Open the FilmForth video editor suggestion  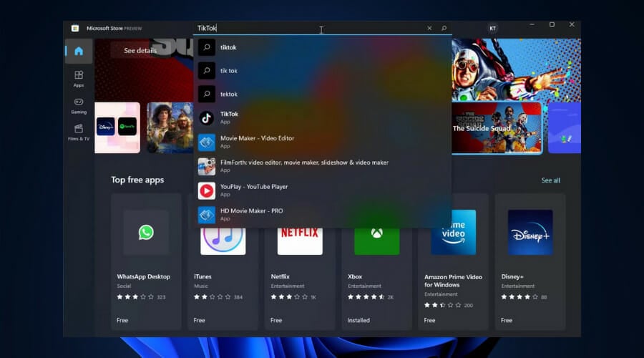[323, 166]
